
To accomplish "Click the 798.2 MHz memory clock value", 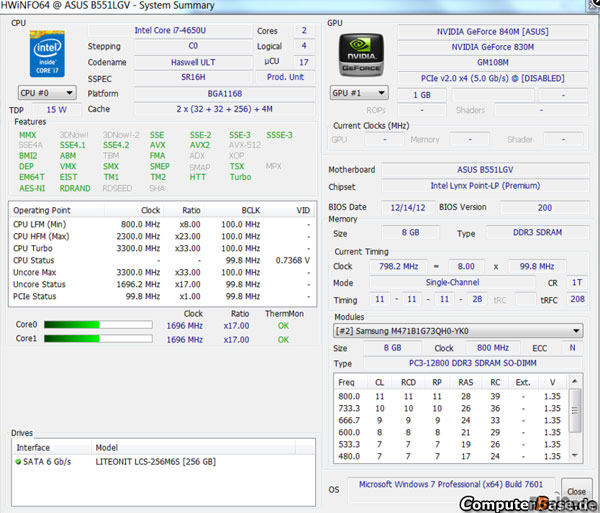I will tap(398, 266).
